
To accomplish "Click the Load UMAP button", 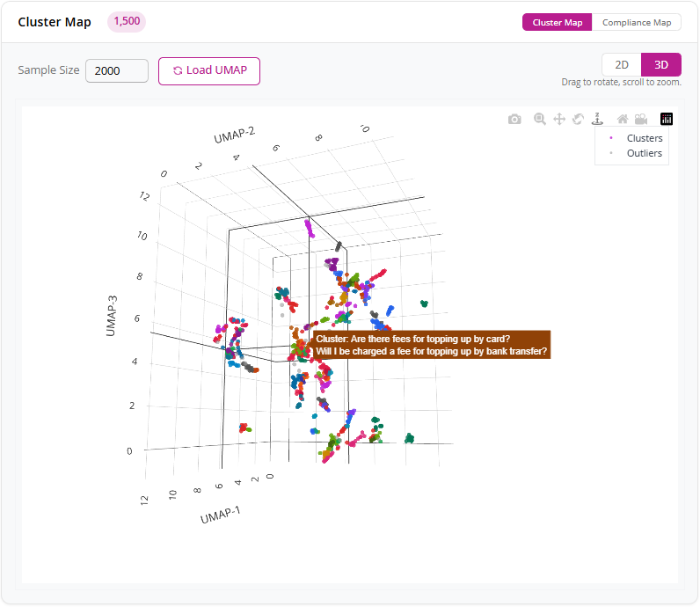I will pyautogui.click(x=209, y=71).
